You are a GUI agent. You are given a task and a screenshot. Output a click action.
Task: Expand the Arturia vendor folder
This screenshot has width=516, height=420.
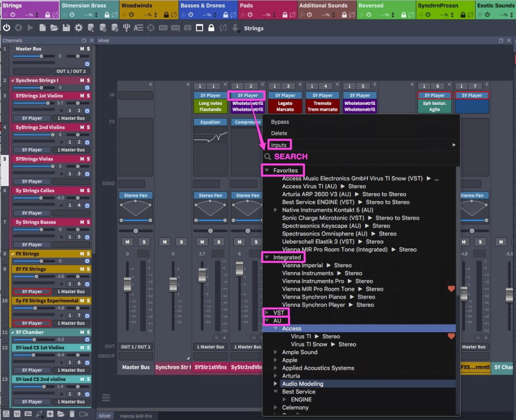[275, 376]
